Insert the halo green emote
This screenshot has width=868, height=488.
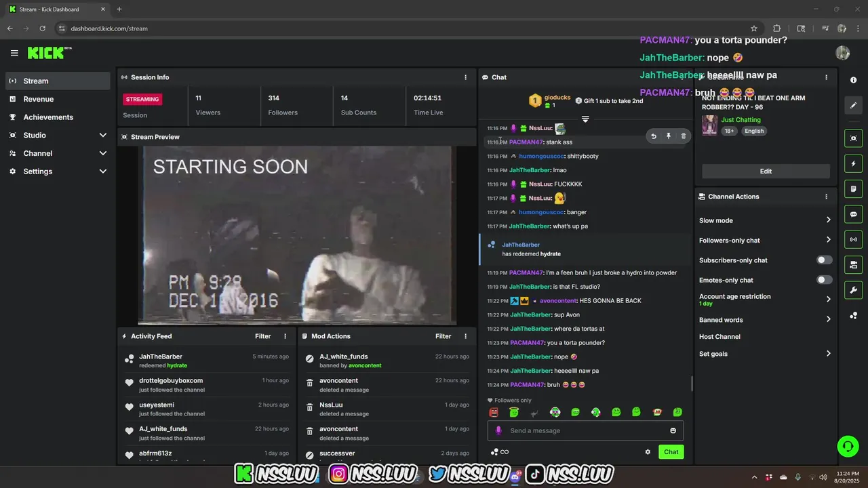[514, 412]
